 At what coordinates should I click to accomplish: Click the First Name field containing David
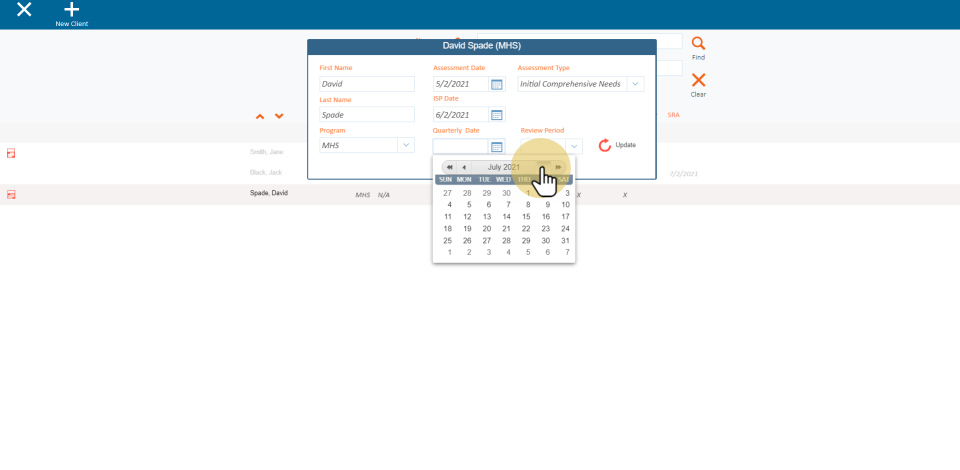pos(366,84)
